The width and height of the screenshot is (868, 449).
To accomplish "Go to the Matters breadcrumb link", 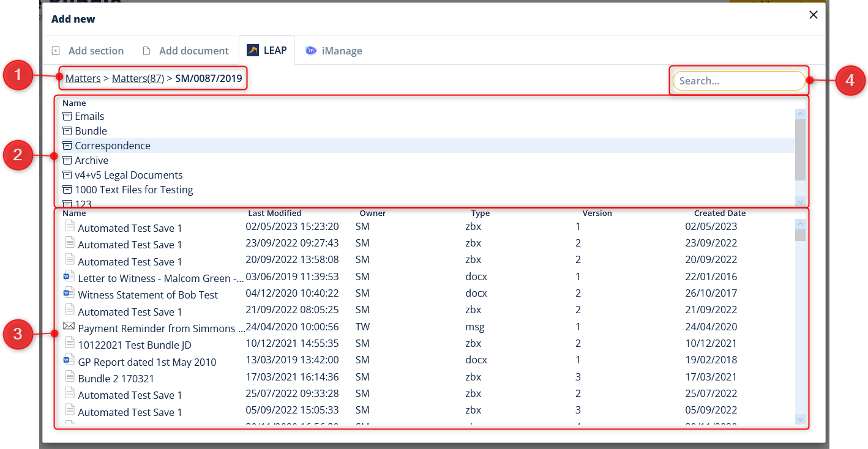I will click(83, 78).
